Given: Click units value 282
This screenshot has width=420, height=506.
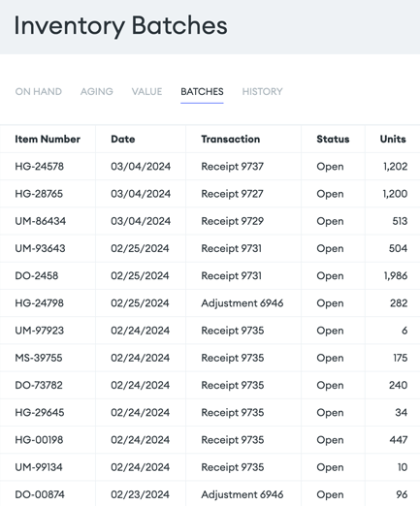Looking at the screenshot, I should point(399,303).
